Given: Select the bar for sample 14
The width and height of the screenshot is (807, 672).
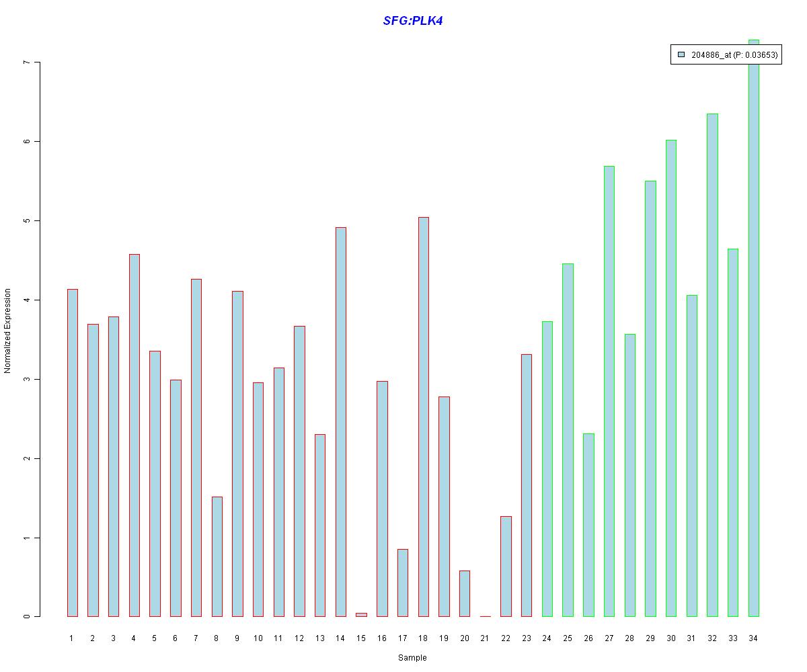Looking at the screenshot, I should 340,422.
